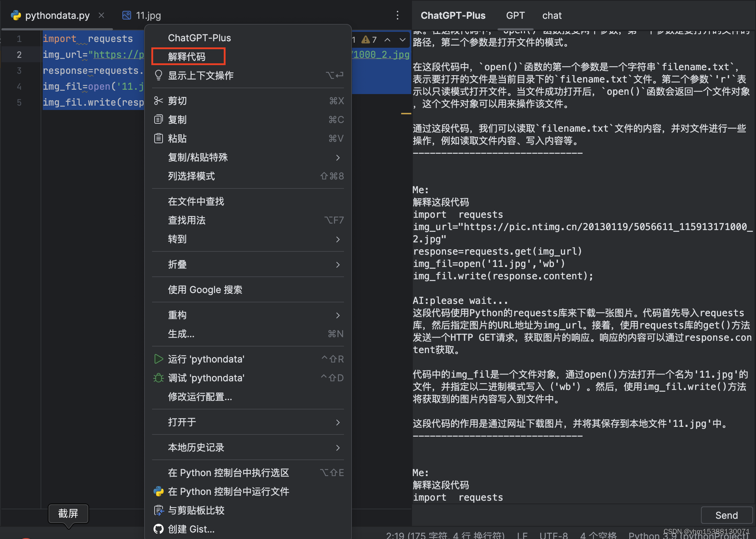Expand 本地历史记录 submenu
This screenshot has height=539, width=756.
pos(248,447)
